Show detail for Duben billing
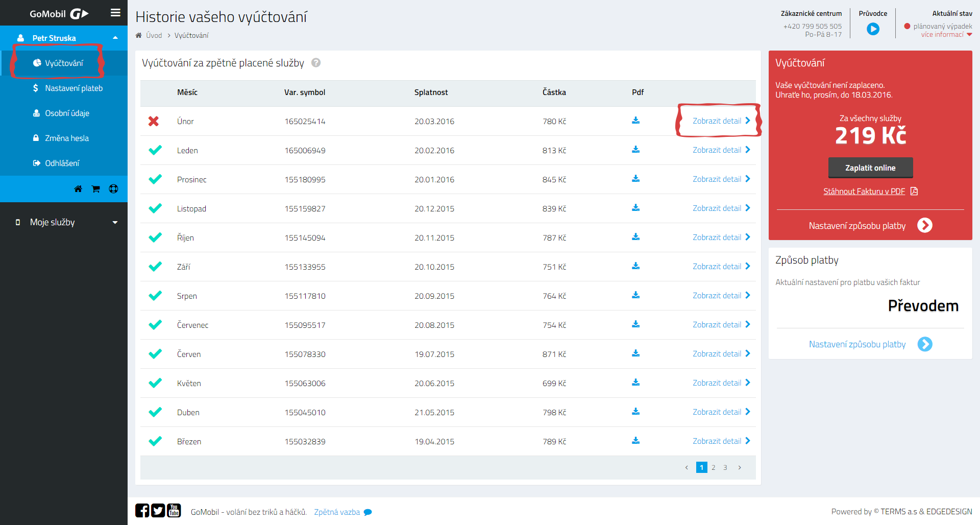Screen dimensions: 980x525 click(x=721, y=412)
